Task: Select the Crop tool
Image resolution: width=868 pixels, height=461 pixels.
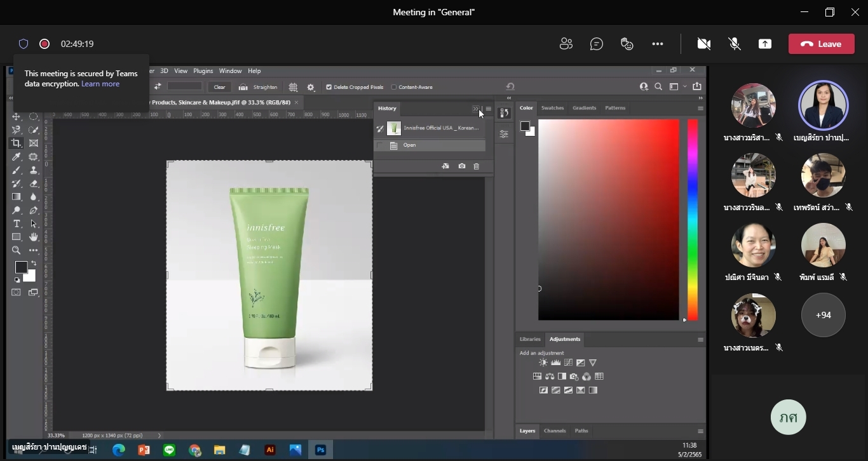Action: click(x=17, y=144)
